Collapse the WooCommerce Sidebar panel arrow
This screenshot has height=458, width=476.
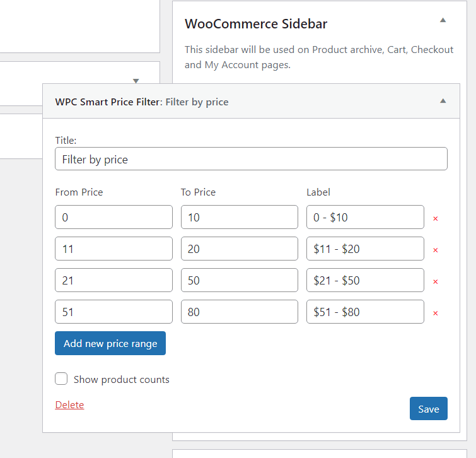[x=443, y=20]
